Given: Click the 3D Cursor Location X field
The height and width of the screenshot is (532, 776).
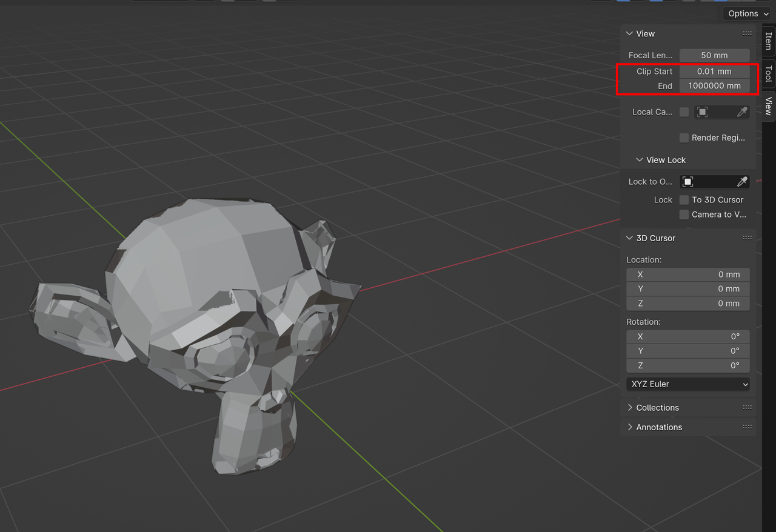Looking at the screenshot, I should click(x=688, y=274).
